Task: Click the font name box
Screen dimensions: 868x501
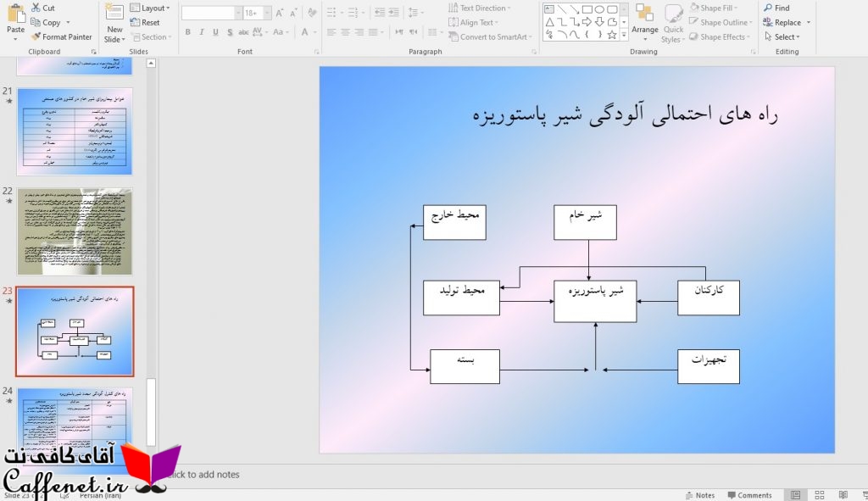Action: pos(209,13)
